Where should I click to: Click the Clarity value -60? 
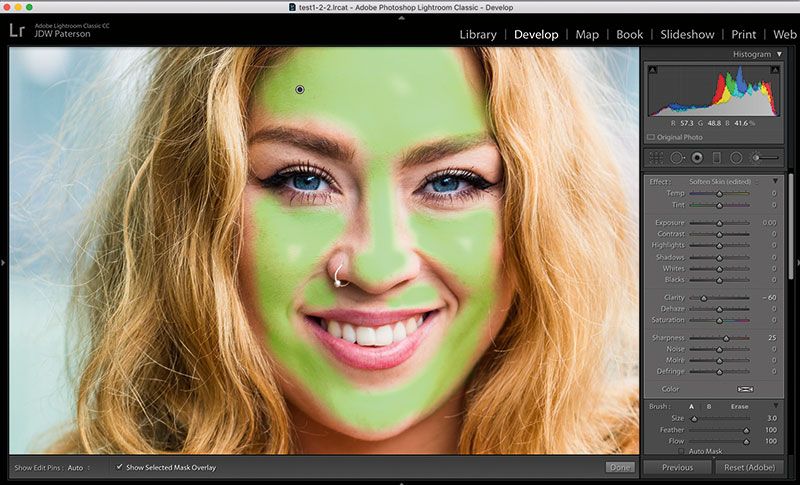tap(769, 297)
